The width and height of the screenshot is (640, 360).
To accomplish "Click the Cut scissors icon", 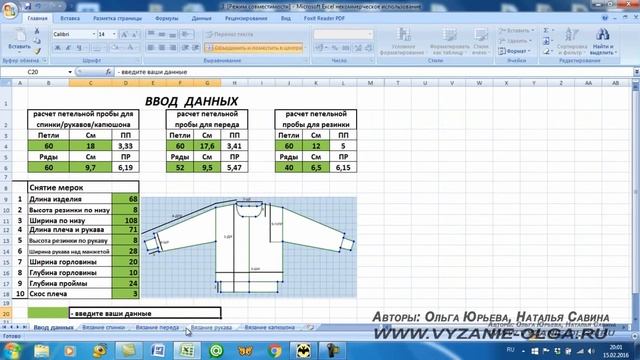I will click(x=37, y=31).
